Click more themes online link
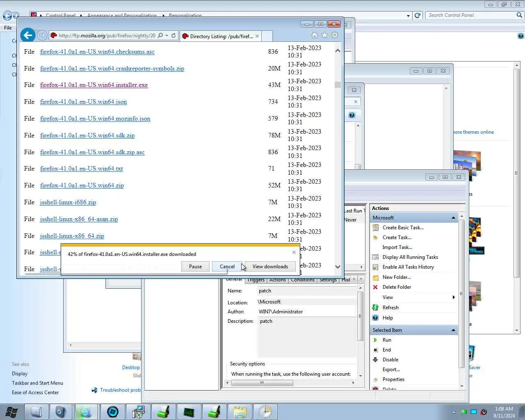Screen dimensions: 525x420 [473, 132]
